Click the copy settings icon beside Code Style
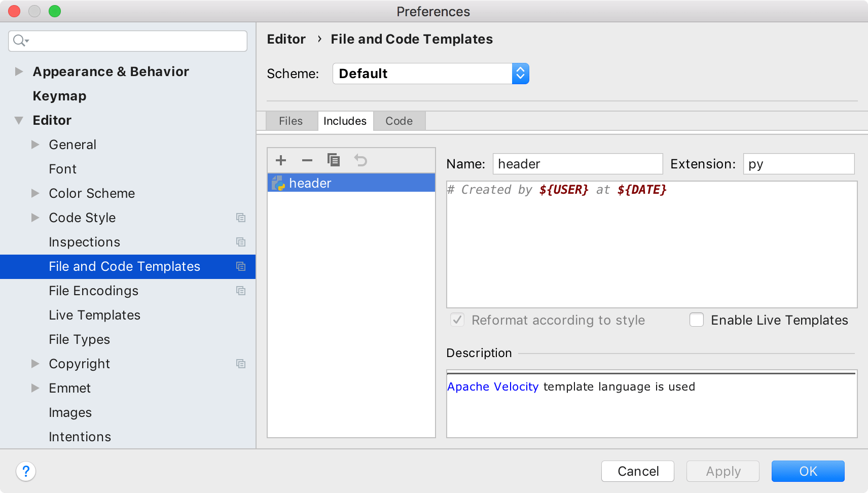Image resolution: width=868 pixels, height=493 pixels. [x=241, y=218]
